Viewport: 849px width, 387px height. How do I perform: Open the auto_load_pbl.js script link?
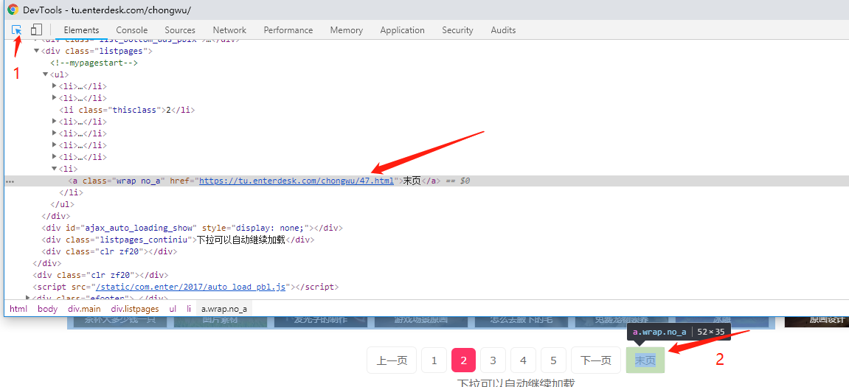pos(190,287)
